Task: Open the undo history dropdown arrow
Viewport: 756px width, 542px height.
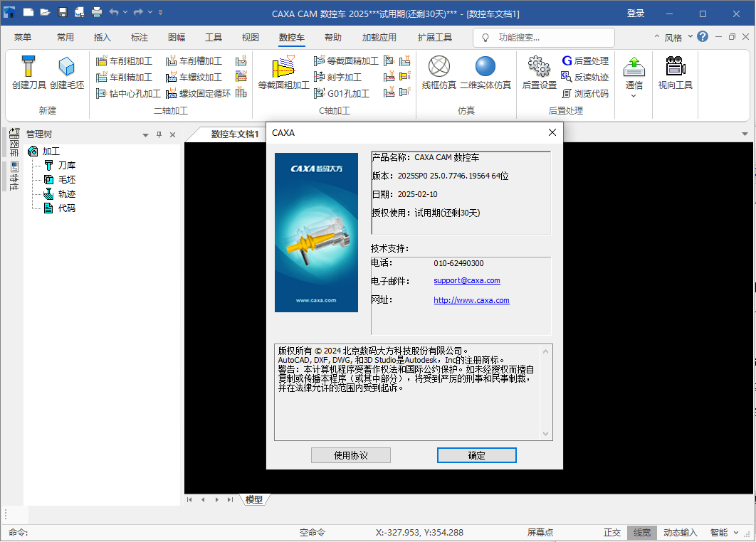Action: point(125,13)
